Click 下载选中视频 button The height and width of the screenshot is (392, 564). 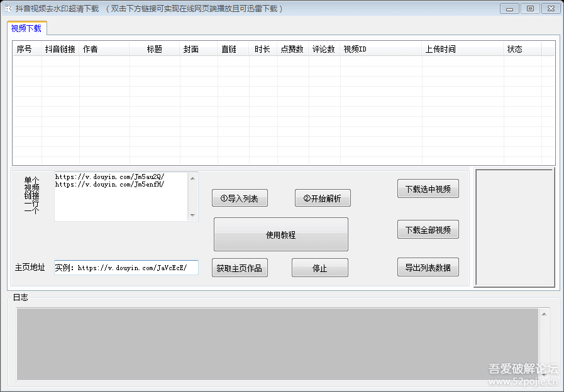[x=428, y=188]
